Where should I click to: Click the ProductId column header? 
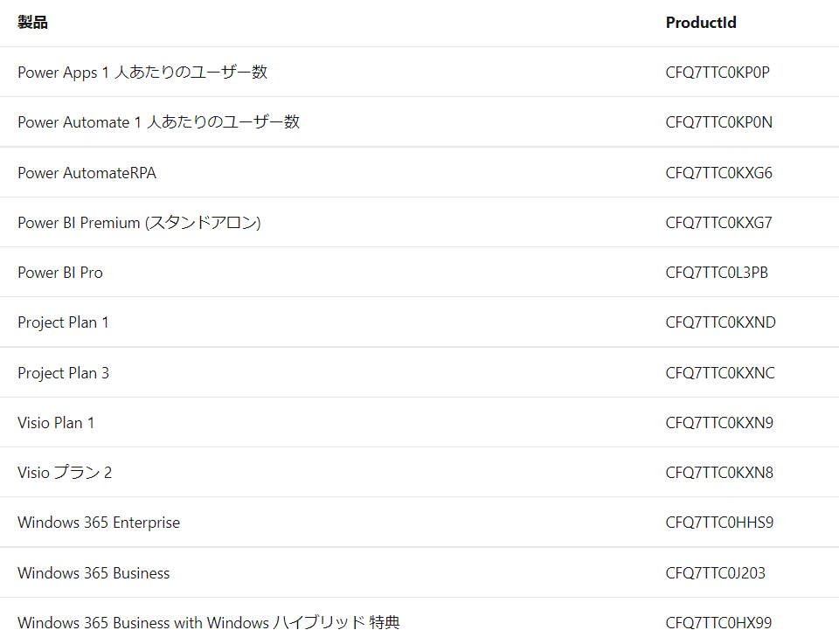701,23
